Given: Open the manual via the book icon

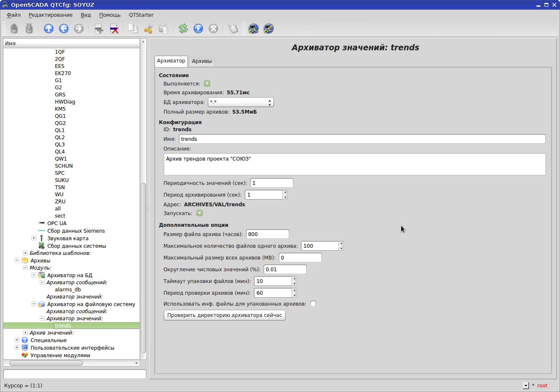Looking at the screenshot, I should (x=232, y=29).
